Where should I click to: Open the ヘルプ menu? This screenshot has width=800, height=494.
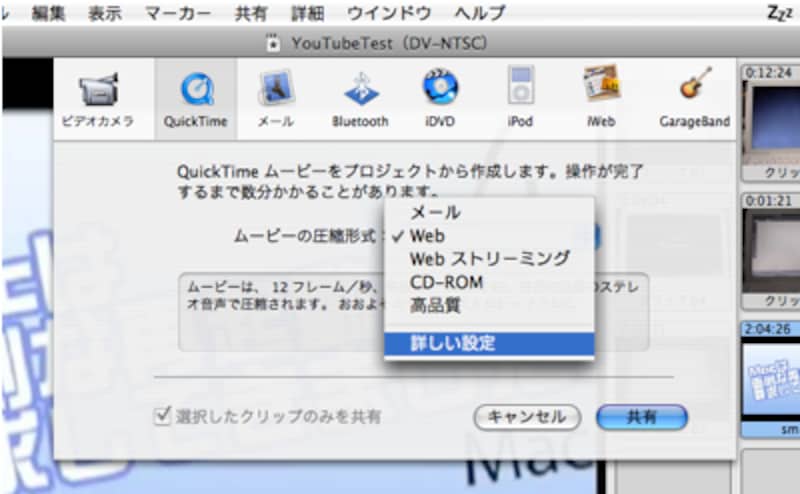click(x=480, y=12)
